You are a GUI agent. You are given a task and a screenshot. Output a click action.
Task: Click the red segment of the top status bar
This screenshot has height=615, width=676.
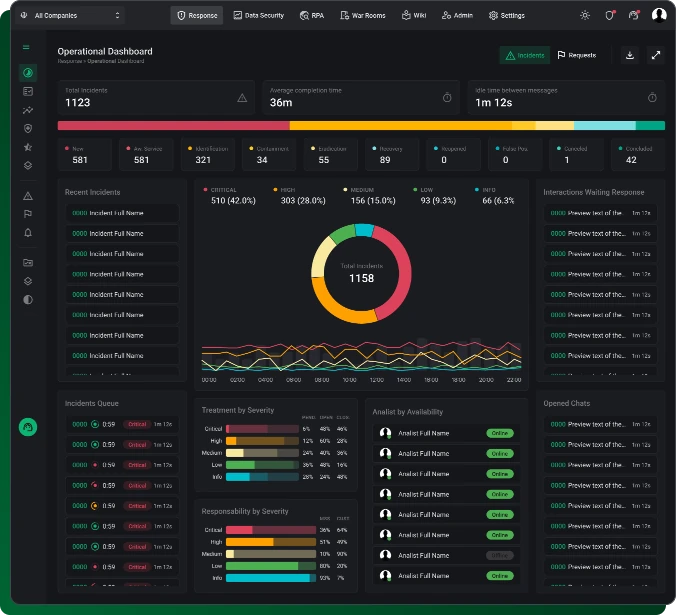coord(174,125)
